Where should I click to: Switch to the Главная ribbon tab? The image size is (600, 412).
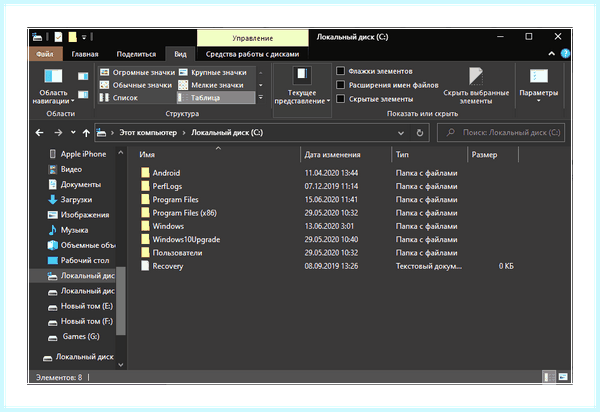85,54
